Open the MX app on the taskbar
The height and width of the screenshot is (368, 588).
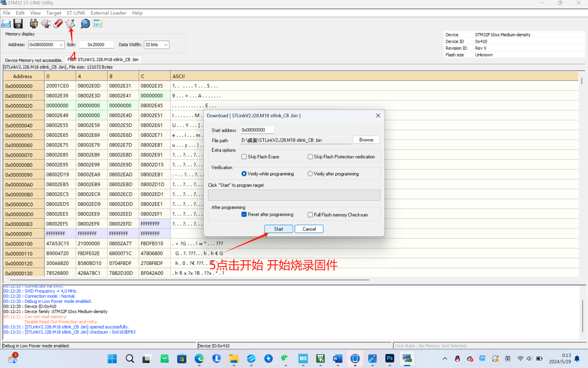pyautogui.click(x=303, y=359)
